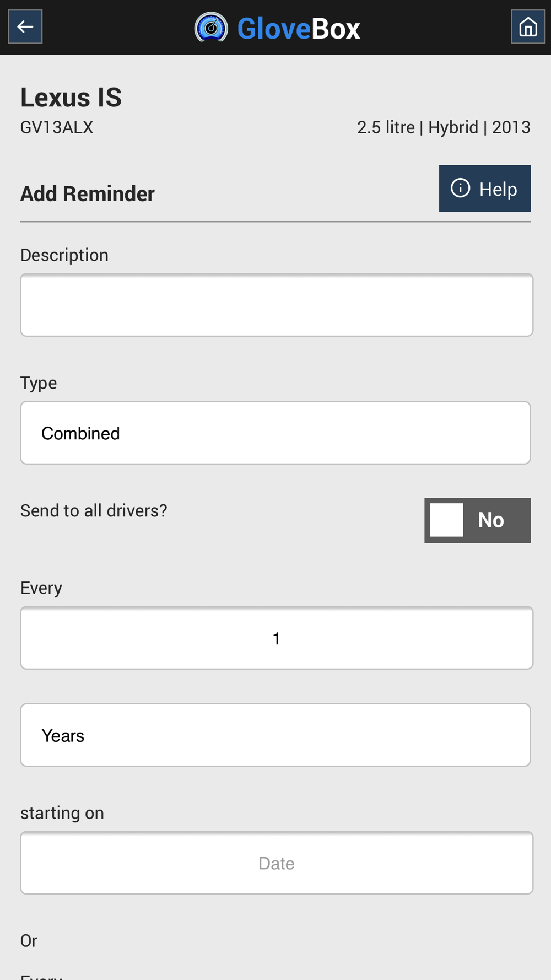Open the home screen icon
The height and width of the screenshot is (980, 551).
coord(528,26)
